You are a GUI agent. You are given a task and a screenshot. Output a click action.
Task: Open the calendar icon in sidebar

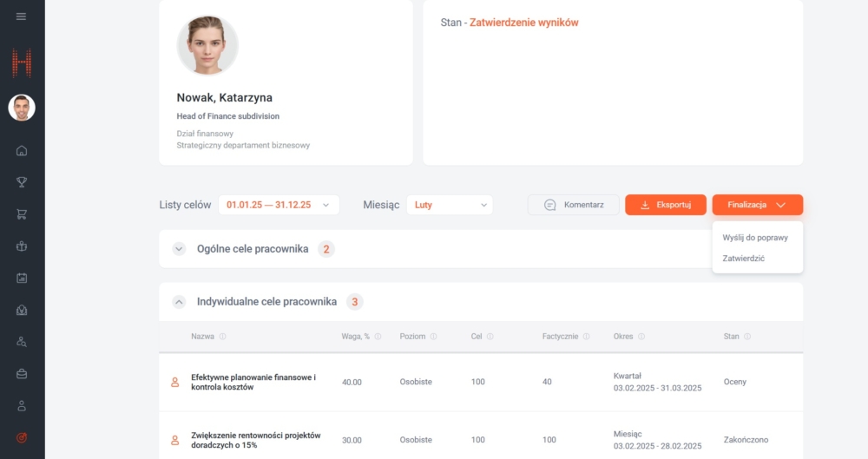22,279
